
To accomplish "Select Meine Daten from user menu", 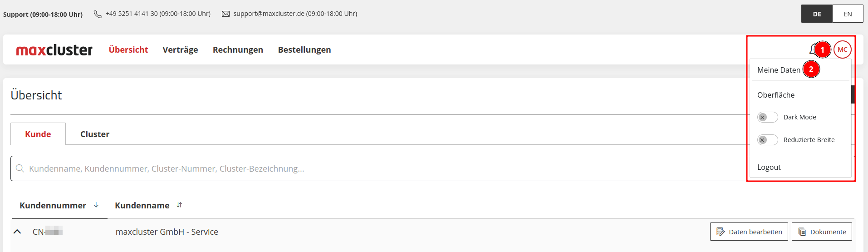I will (779, 70).
